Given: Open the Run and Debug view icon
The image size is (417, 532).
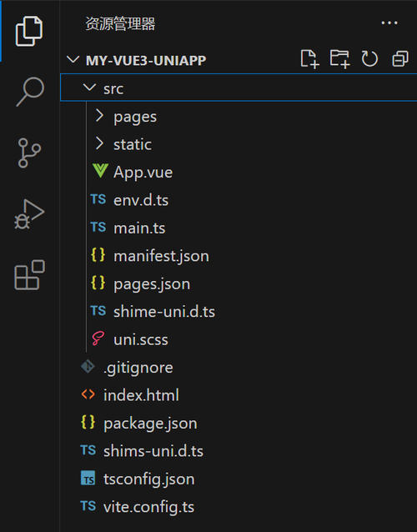Looking at the screenshot, I should (29, 214).
